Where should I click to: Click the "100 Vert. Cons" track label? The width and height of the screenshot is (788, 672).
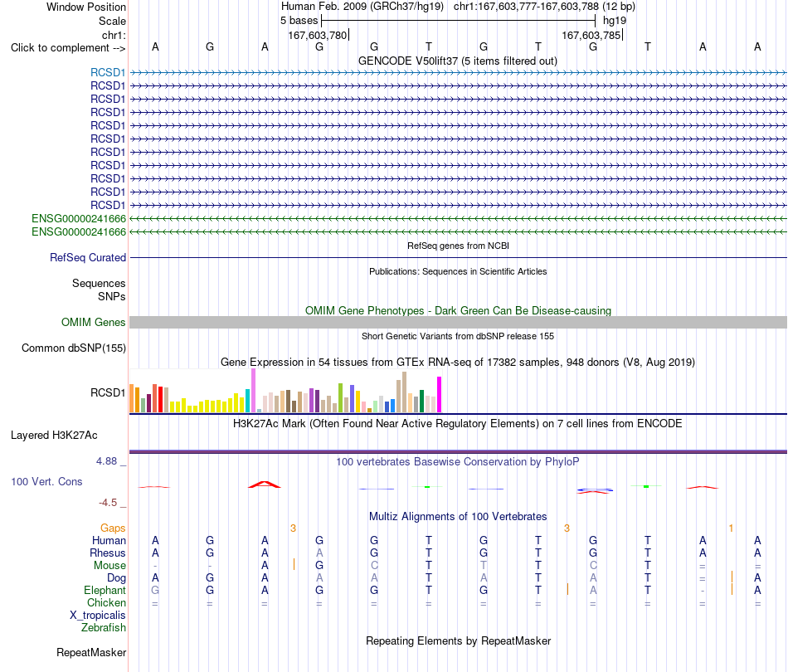pos(46,481)
